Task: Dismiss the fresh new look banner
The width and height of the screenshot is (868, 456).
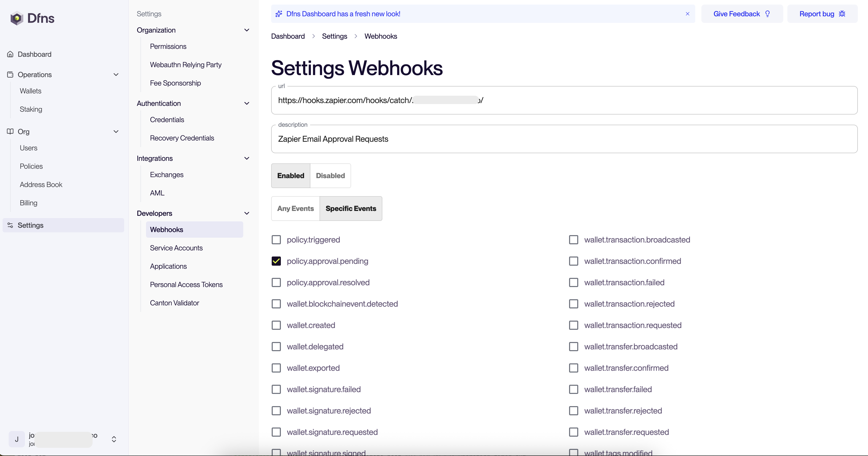Action: pyautogui.click(x=687, y=14)
